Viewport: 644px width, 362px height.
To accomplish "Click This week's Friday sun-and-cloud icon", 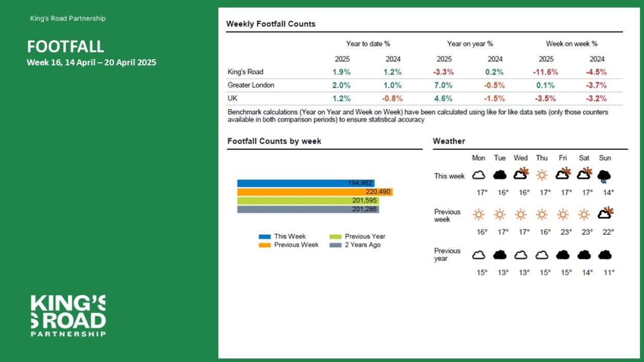I will [x=563, y=174].
